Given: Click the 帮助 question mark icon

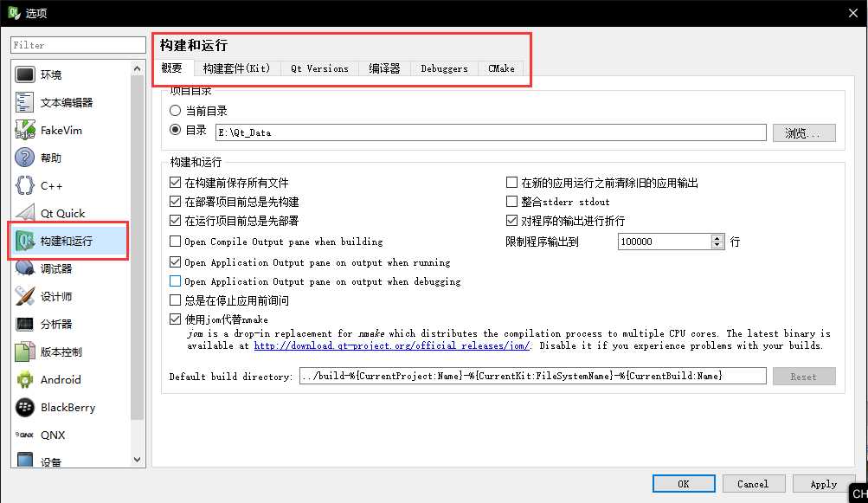Looking at the screenshot, I should pyautogui.click(x=25, y=158).
